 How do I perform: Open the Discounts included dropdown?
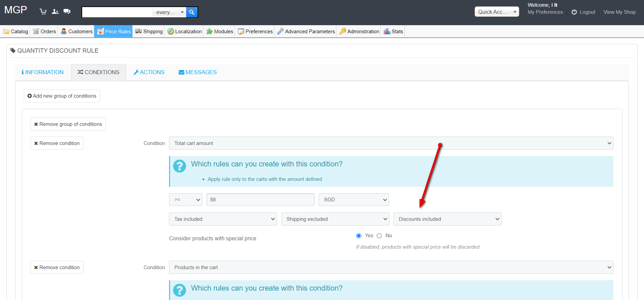[447, 219]
